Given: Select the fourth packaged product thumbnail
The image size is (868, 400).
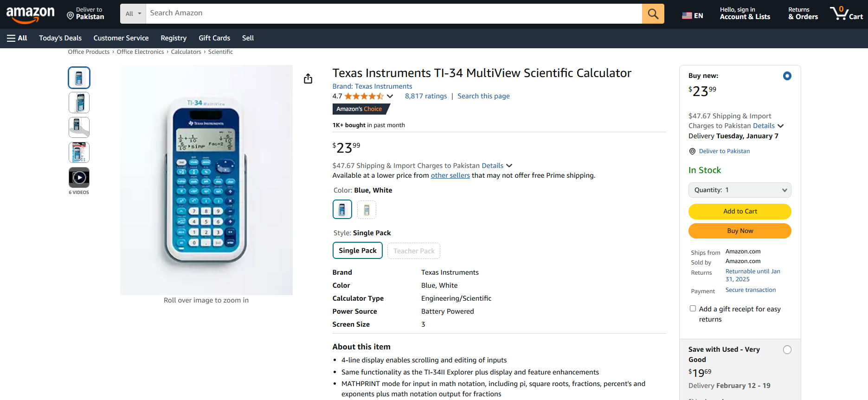Looking at the screenshot, I should coord(79,152).
